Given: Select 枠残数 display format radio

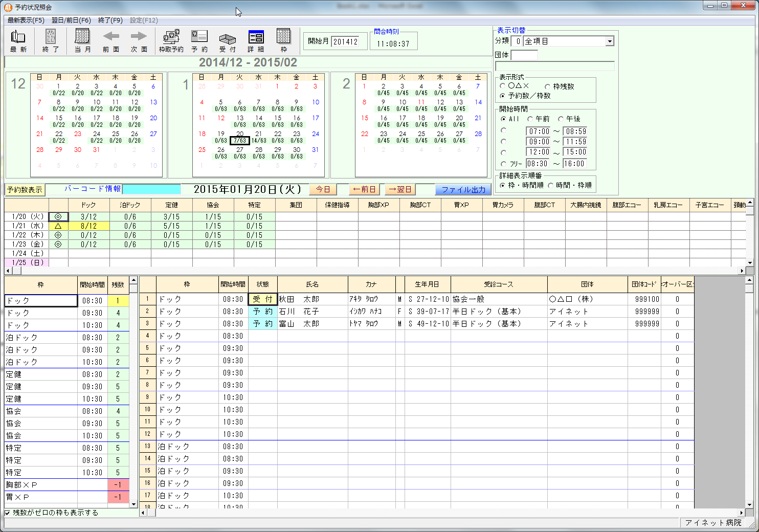Looking at the screenshot, I should point(547,86).
